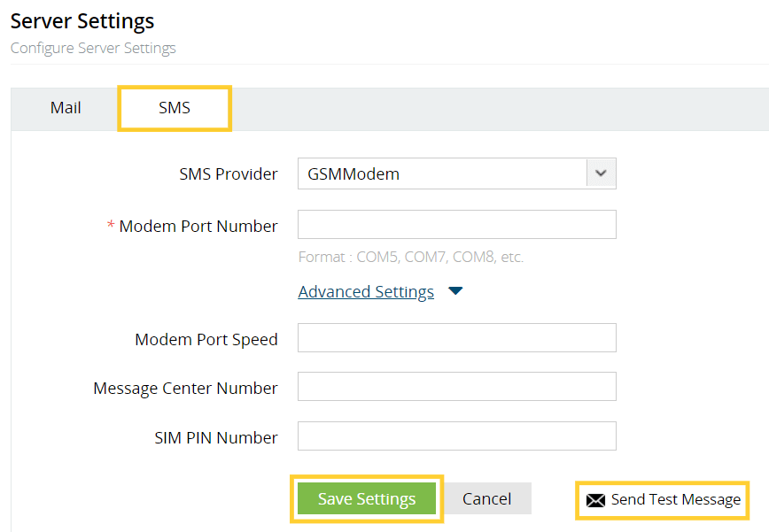Focus the Message Center Number input
The width and height of the screenshot is (769, 532).
(456, 387)
